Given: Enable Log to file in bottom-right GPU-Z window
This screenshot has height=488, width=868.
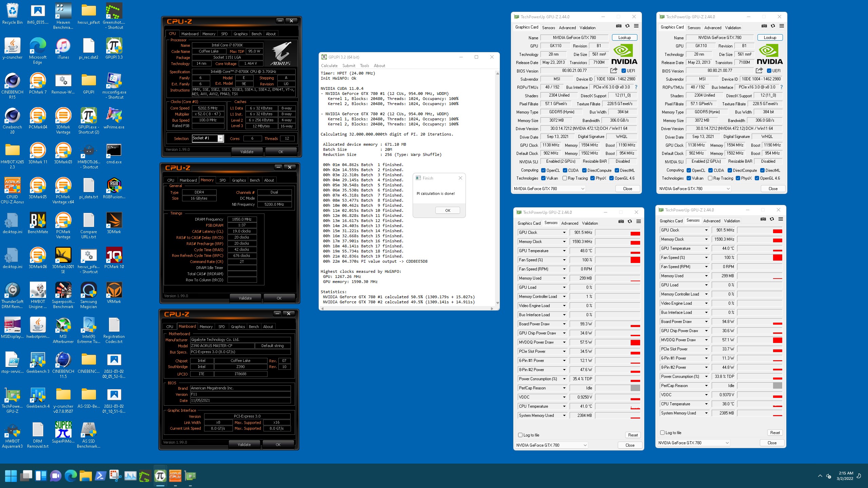Looking at the screenshot, I should click(662, 433).
